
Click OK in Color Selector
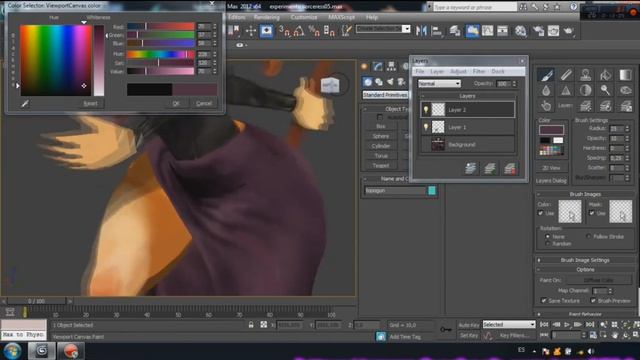tap(176, 104)
